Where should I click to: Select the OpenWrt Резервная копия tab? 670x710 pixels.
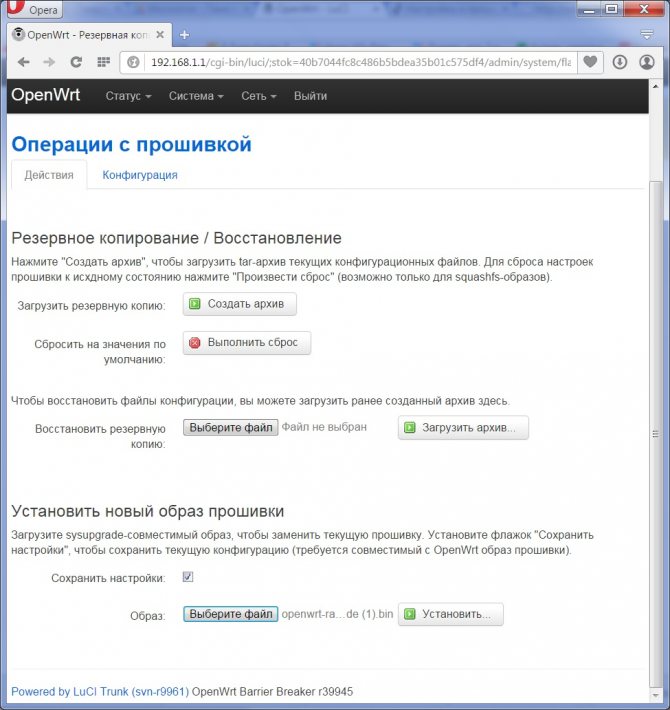click(x=89, y=35)
